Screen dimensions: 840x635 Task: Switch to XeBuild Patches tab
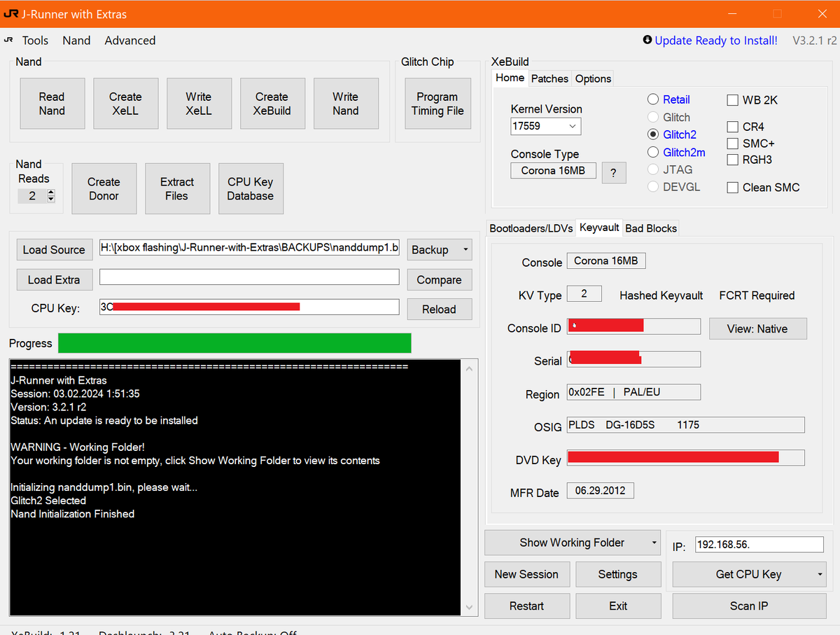(x=549, y=78)
